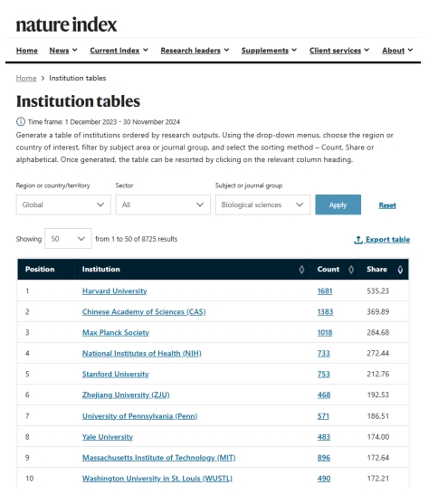Open the Showing 50 results dropdown
The image size is (438, 504).
[x=68, y=239]
